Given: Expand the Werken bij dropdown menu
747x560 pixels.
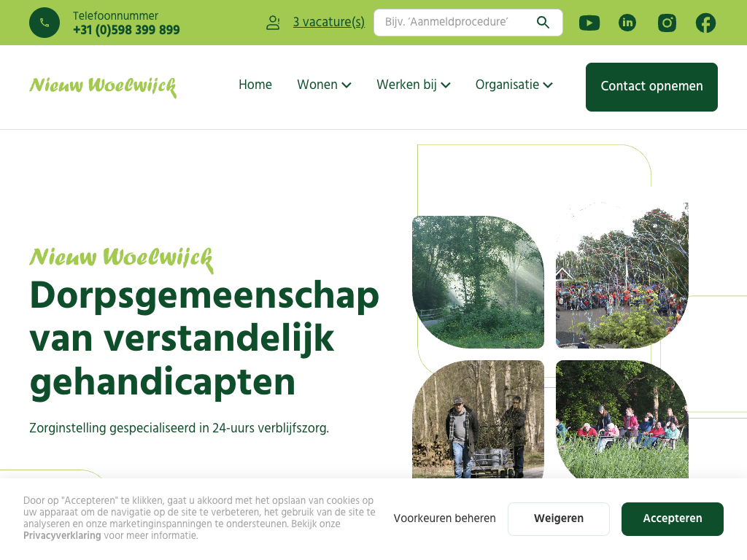Looking at the screenshot, I should coord(413,85).
